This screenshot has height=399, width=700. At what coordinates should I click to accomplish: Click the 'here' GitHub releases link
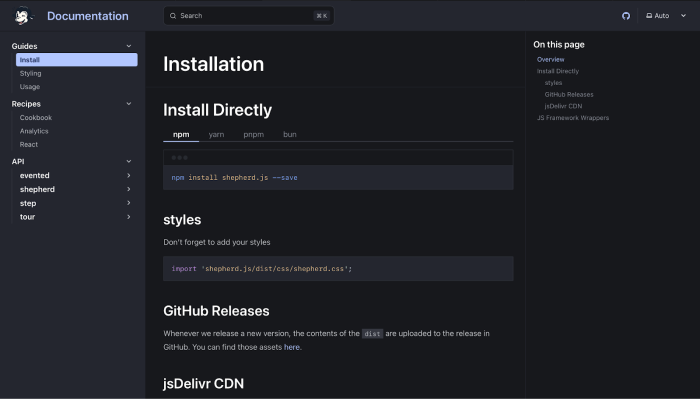[x=292, y=347]
